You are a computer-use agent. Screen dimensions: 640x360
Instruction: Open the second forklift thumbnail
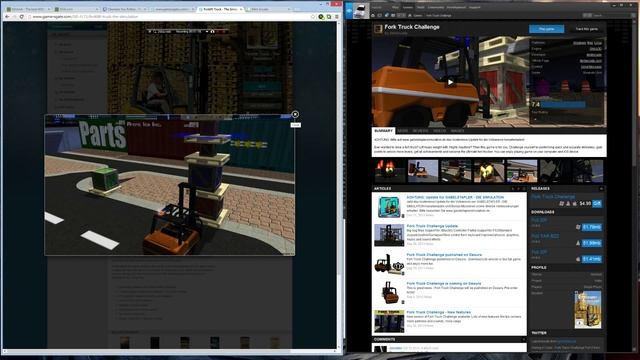point(423,171)
